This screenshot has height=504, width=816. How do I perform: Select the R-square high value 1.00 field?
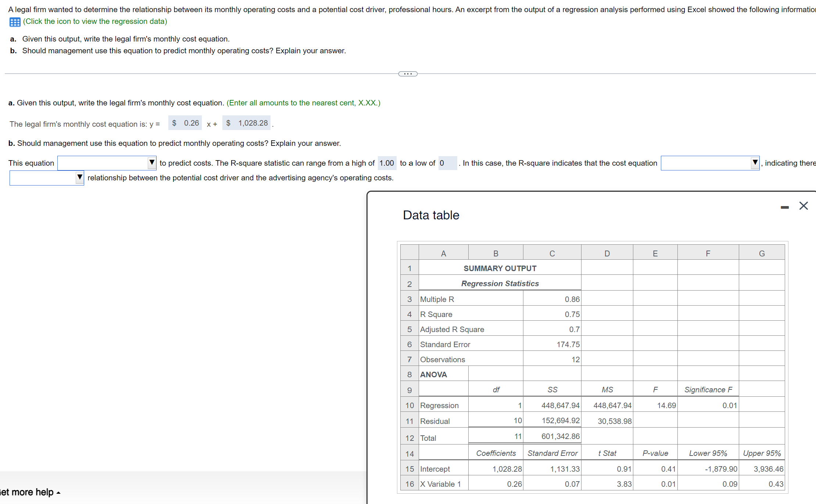tap(386, 163)
